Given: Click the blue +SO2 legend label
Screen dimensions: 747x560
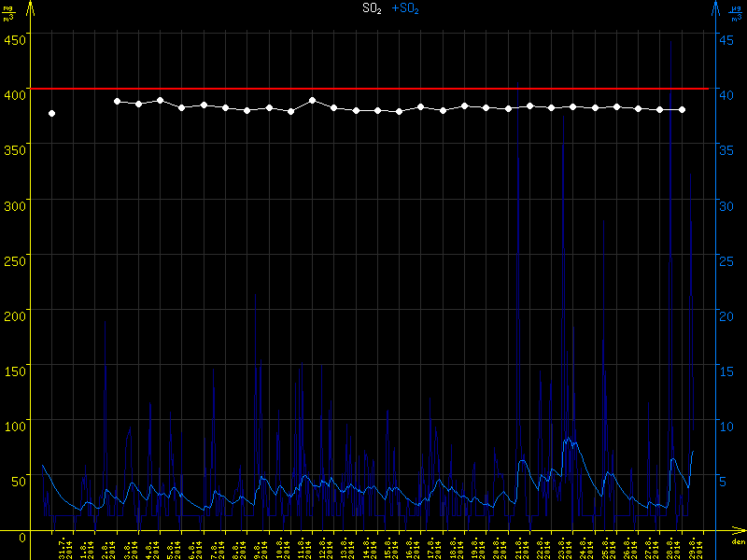Looking at the screenshot, I should 405,8.
